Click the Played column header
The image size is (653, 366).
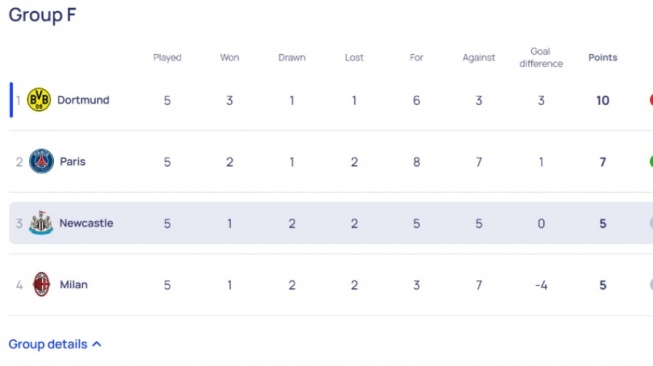pyautogui.click(x=167, y=57)
